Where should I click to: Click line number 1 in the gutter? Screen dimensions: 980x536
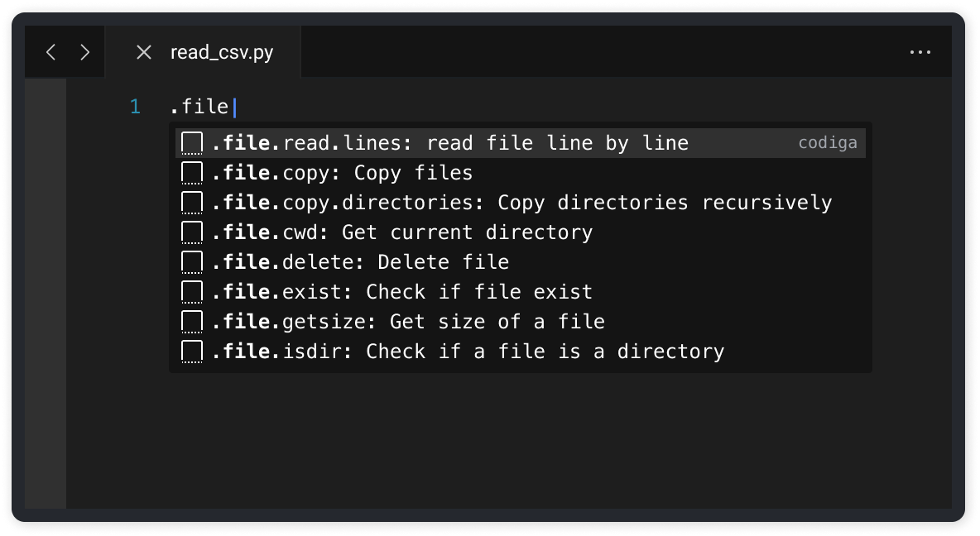click(x=135, y=107)
